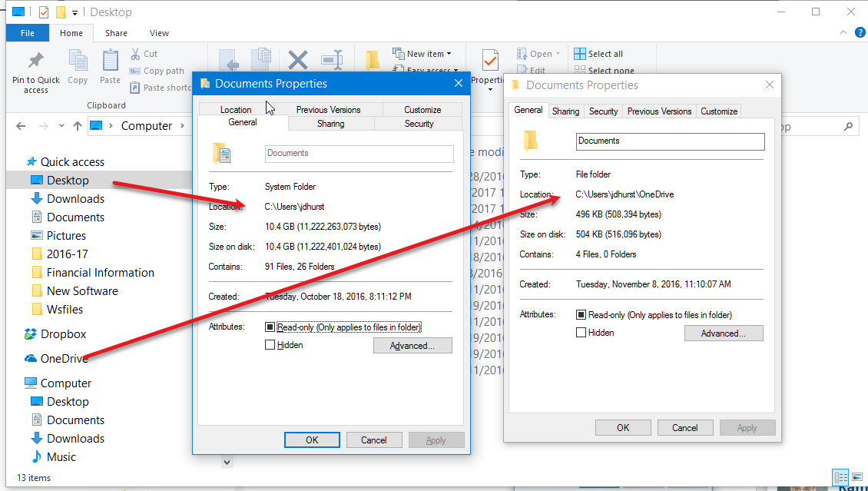Click the Pin to Quick access icon
Screen dimensions: 868x491
[x=35, y=61]
